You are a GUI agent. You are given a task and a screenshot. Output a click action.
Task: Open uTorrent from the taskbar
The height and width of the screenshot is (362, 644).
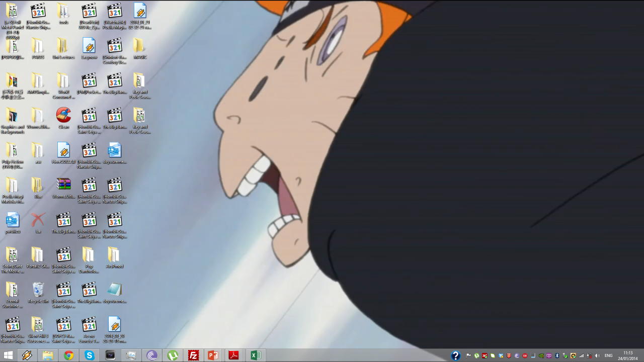[x=173, y=355]
